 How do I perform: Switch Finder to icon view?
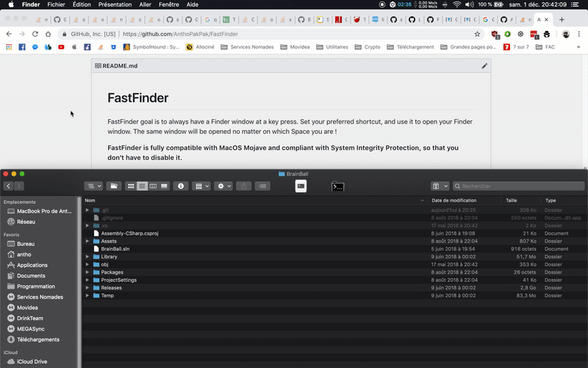pos(131,186)
